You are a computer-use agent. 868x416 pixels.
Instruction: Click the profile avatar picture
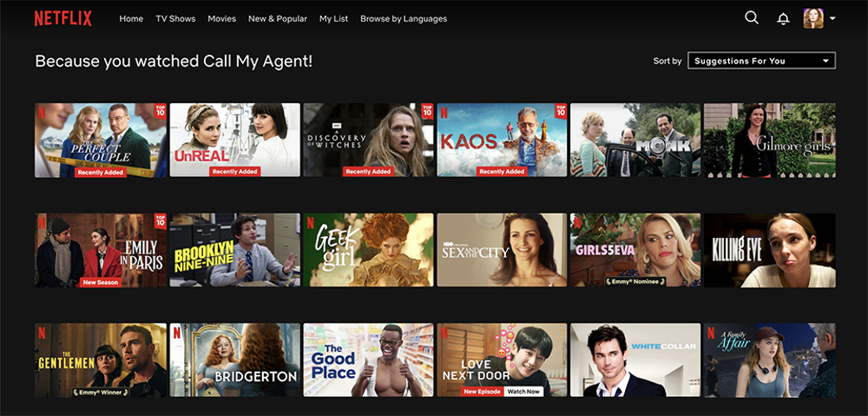click(x=813, y=18)
